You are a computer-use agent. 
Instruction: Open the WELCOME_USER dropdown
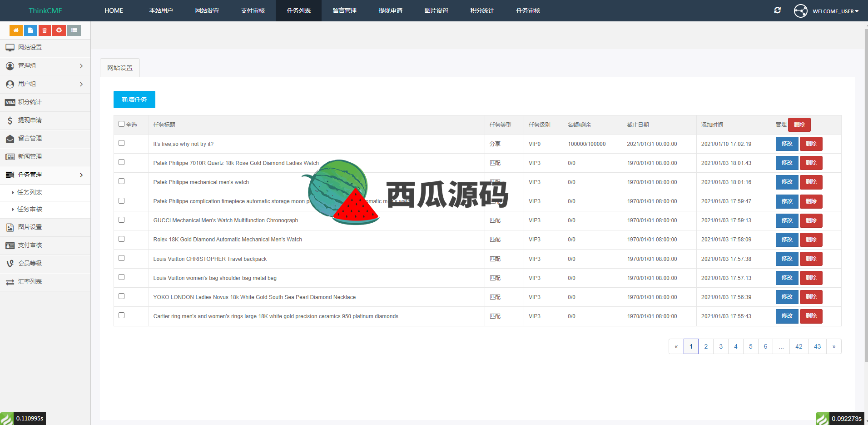835,11
